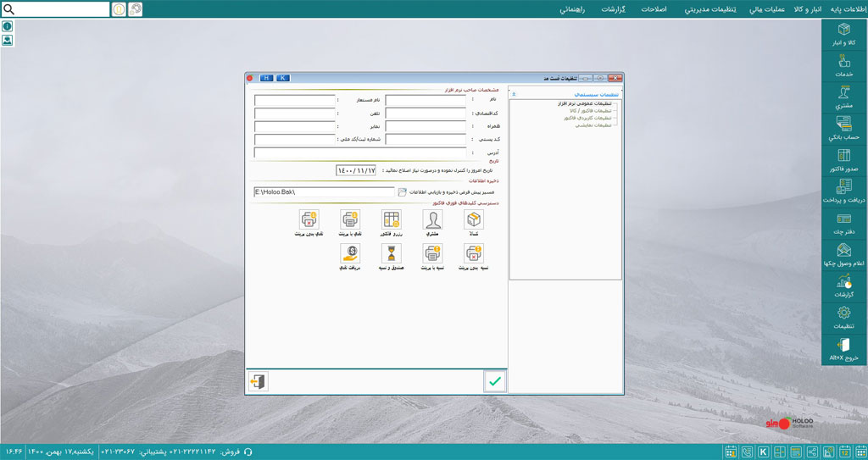868x460 pixels.
Task: Open دریافت و پرداخت in sidebar
Action: [x=843, y=192]
